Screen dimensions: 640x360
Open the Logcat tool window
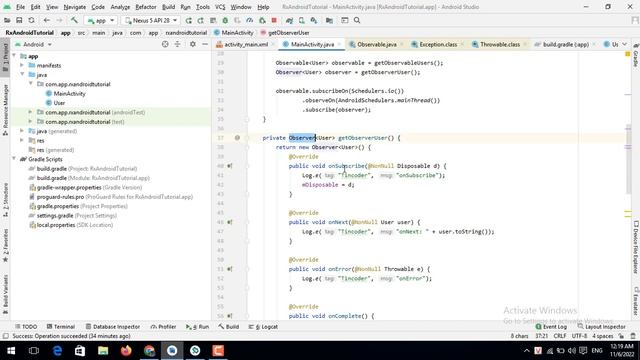click(263, 327)
